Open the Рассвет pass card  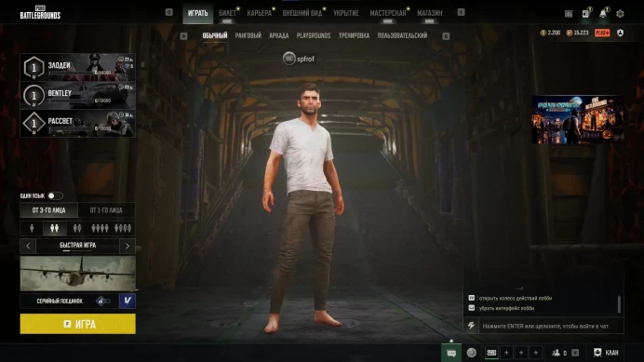tap(77, 123)
